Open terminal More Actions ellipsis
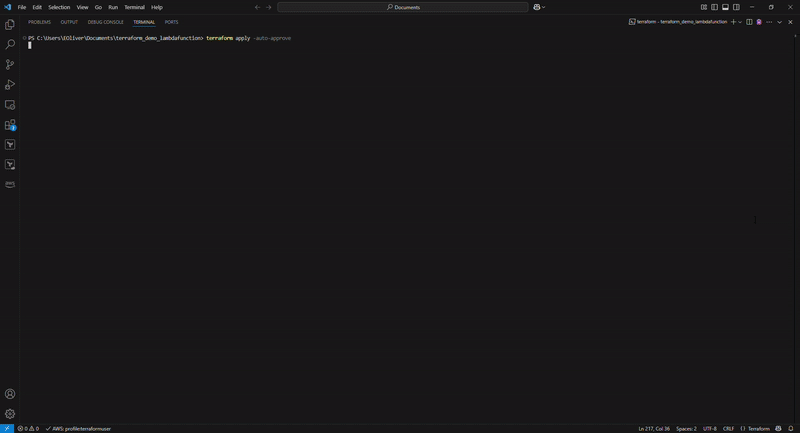 pos(769,22)
